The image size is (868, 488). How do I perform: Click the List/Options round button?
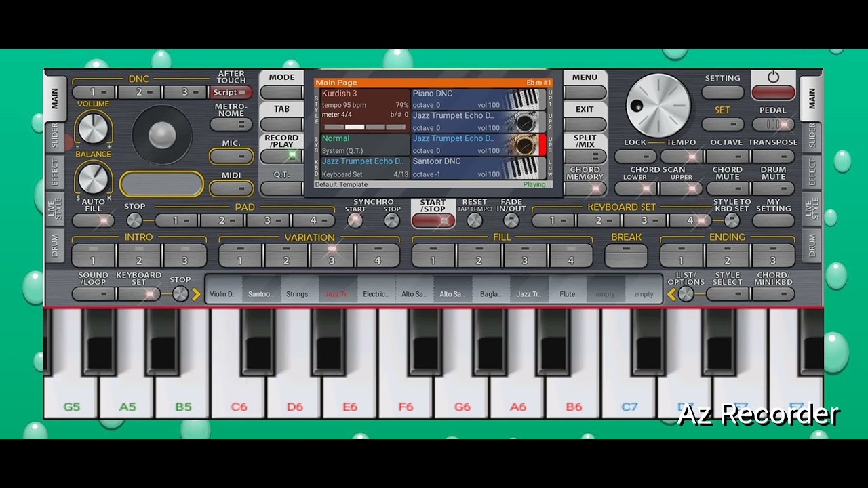[x=686, y=294]
